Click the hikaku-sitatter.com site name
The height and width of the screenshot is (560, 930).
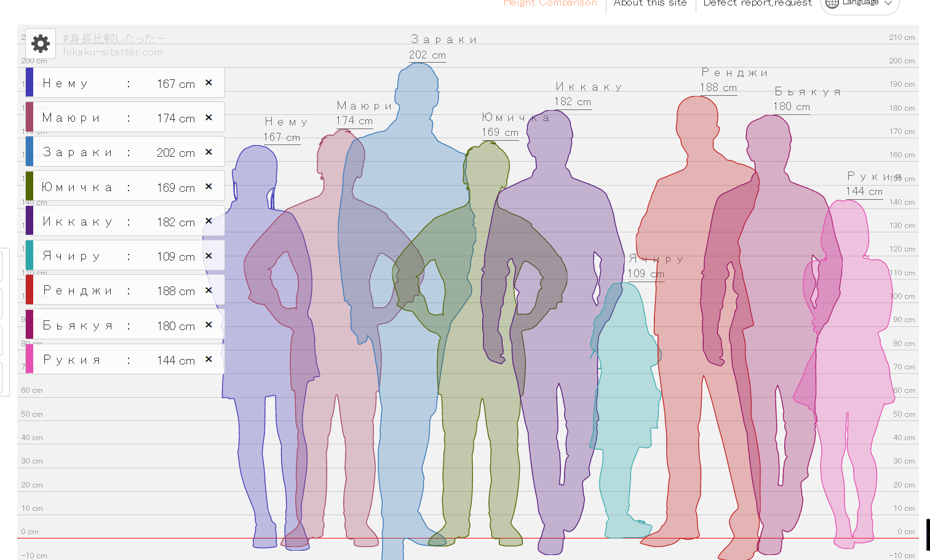click(x=113, y=52)
